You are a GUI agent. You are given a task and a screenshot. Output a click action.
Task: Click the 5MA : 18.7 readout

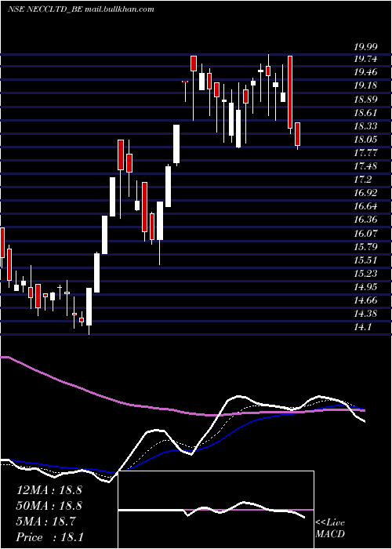coord(45,522)
